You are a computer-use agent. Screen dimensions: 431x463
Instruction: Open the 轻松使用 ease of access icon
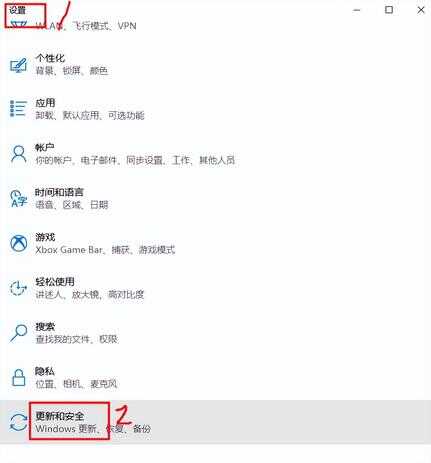click(x=18, y=288)
